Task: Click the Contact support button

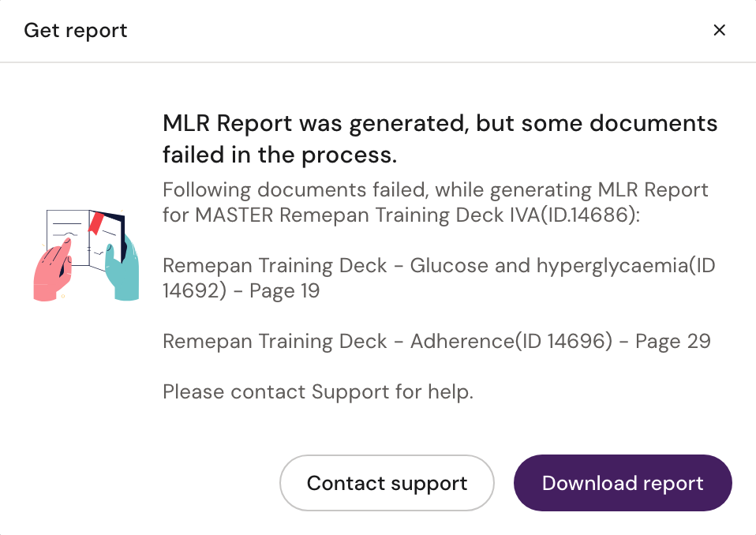Action: coord(387,483)
